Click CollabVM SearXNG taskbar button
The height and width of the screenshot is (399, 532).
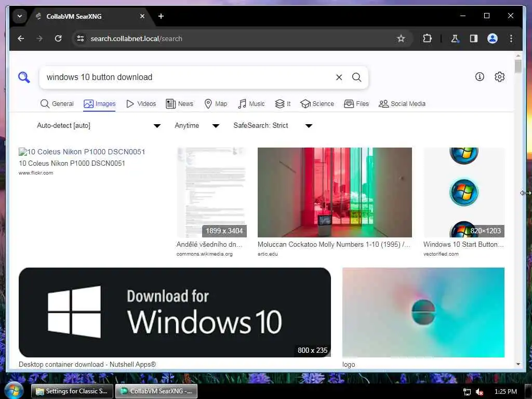point(156,391)
